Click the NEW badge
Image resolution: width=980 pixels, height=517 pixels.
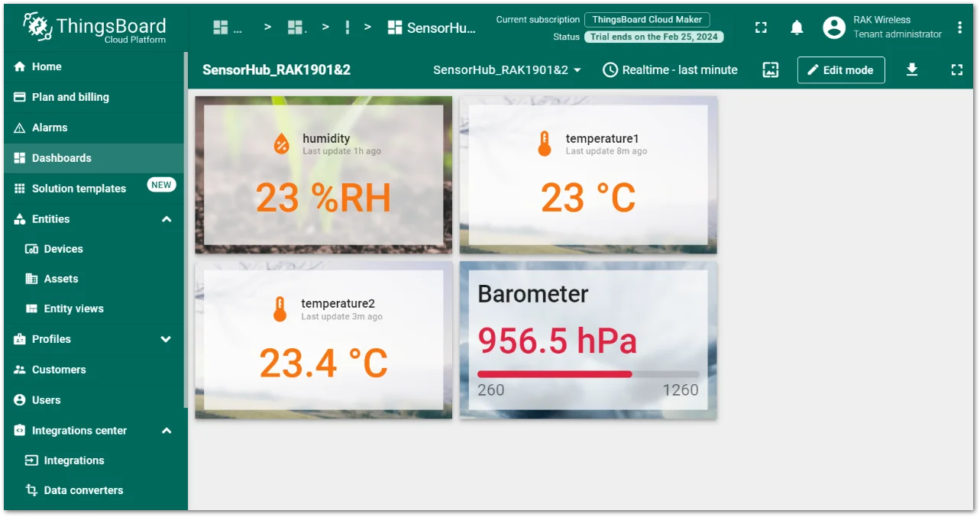click(x=161, y=185)
